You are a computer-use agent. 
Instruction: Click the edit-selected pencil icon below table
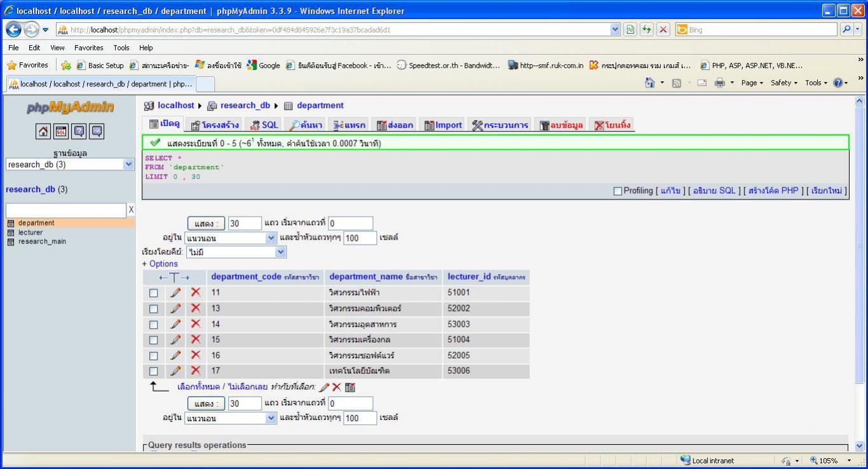coord(324,387)
